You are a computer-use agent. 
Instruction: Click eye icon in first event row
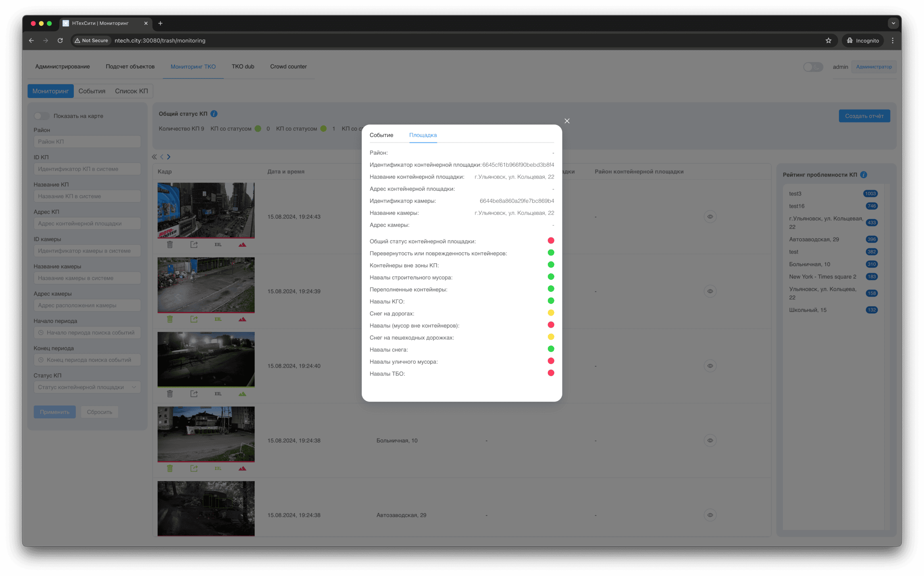[x=710, y=217]
